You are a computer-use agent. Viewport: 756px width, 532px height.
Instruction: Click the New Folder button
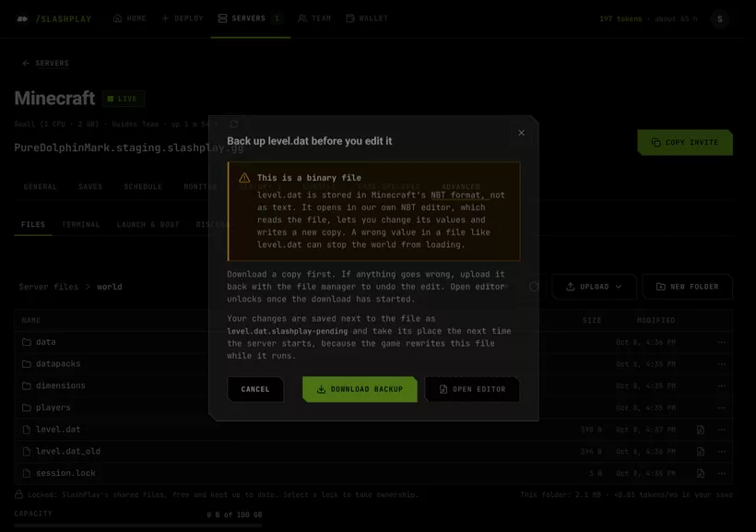[x=688, y=287]
